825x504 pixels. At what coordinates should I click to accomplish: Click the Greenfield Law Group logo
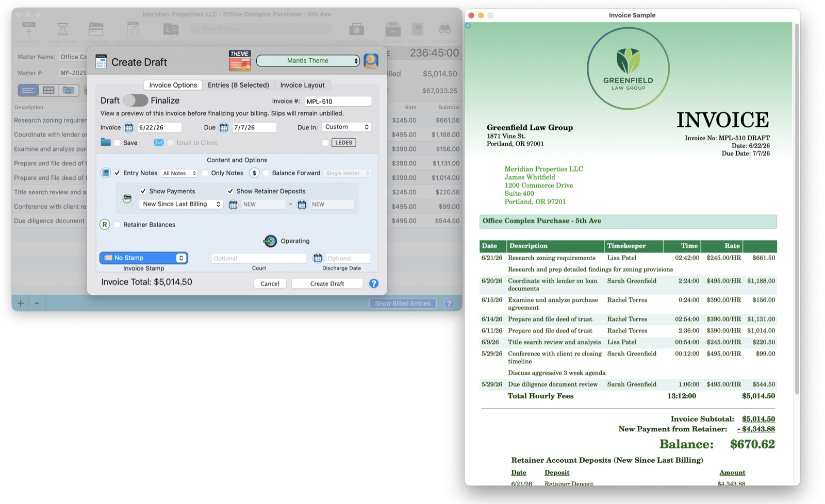[628, 69]
